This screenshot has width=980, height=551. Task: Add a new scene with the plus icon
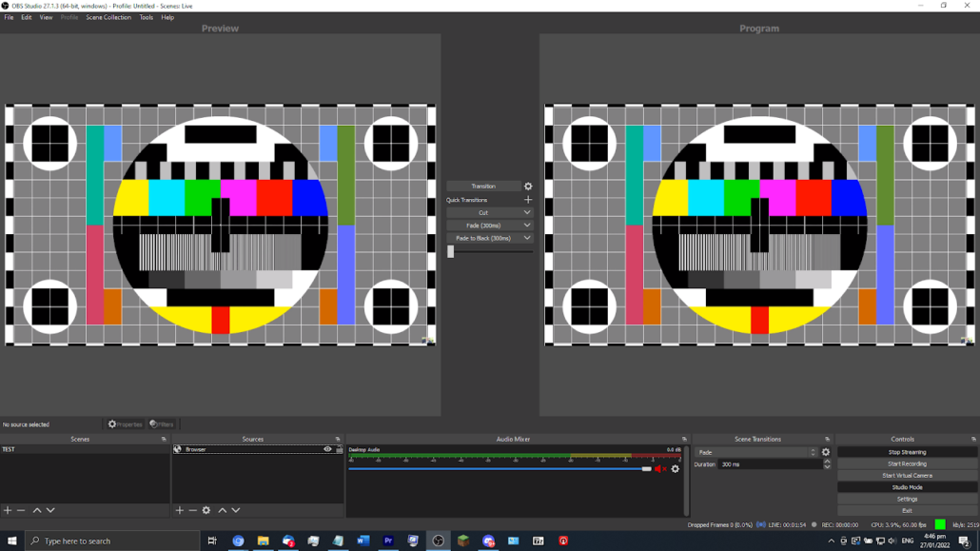click(x=8, y=511)
